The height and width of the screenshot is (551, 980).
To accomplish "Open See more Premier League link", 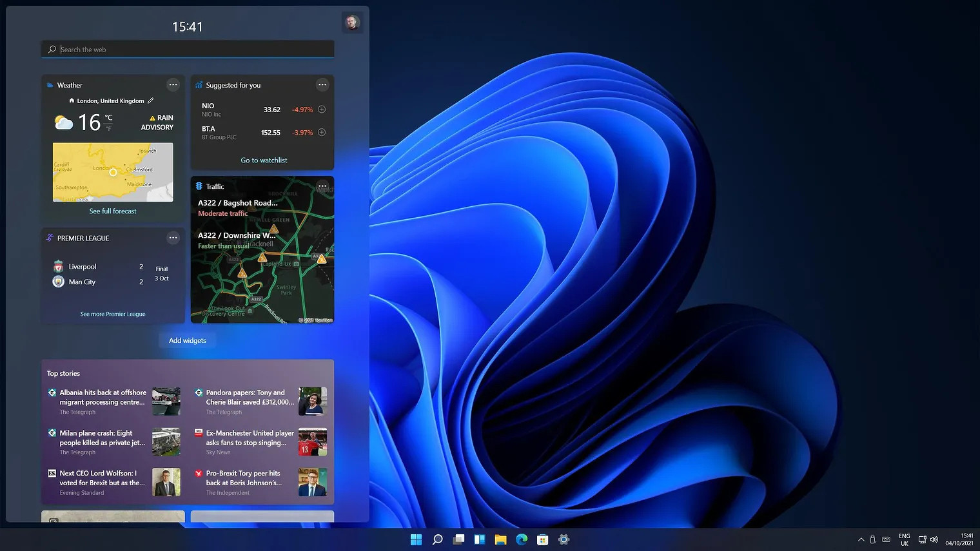I will [113, 314].
